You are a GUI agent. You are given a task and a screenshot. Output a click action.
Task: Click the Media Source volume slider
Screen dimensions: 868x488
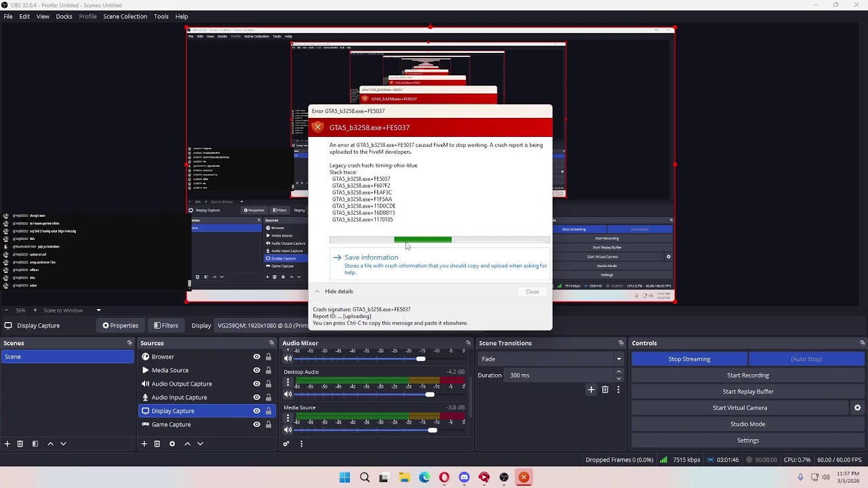click(380, 430)
